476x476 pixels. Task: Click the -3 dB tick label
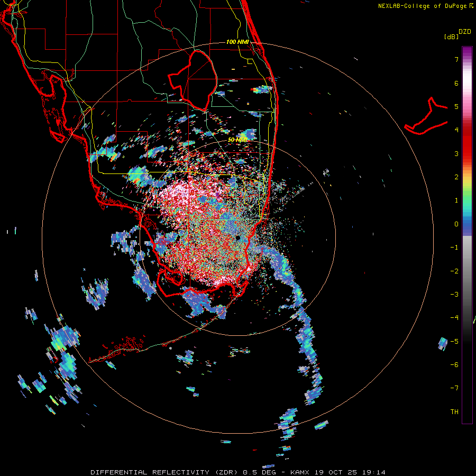[454, 295]
